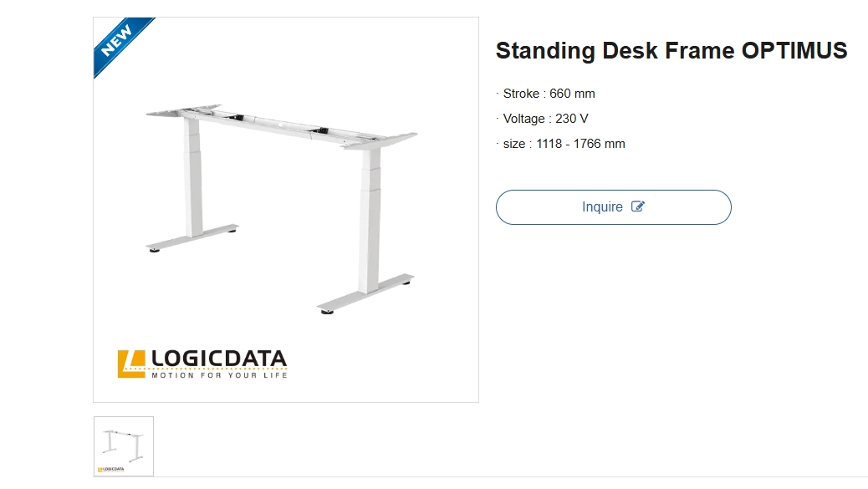Click the Stroke 660 mm specification
The height and width of the screenshot is (489, 868).
548,94
